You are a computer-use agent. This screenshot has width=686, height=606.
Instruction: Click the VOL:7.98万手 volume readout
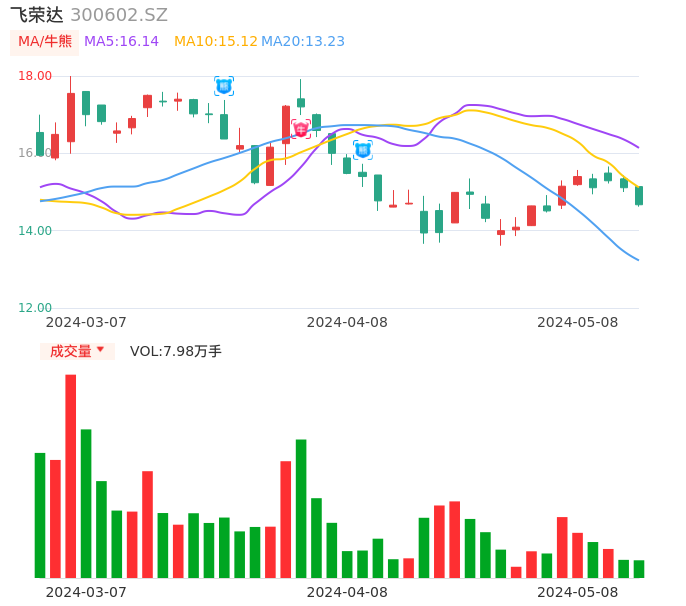(176, 351)
